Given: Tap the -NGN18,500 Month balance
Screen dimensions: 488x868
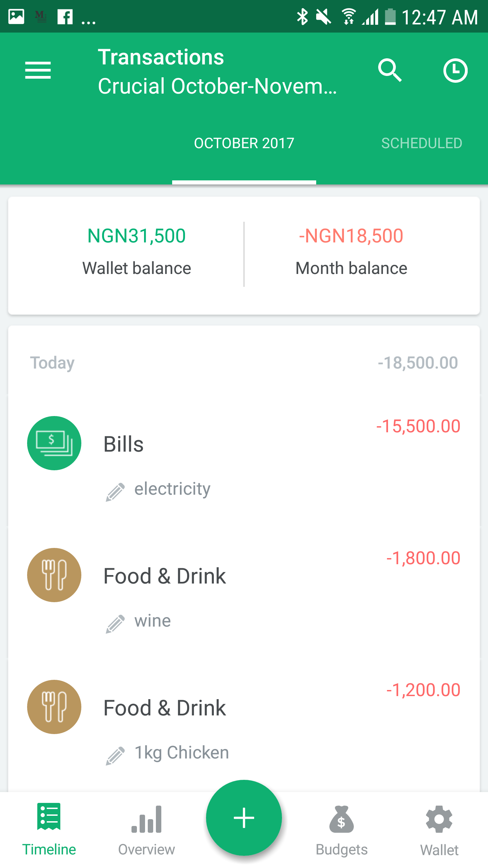Looking at the screenshot, I should (351, 252).
